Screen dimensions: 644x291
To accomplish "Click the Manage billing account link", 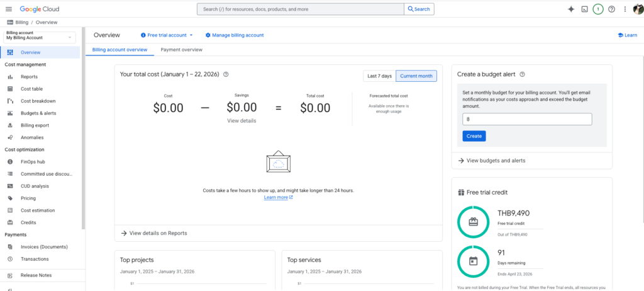I will click(235, 35).
